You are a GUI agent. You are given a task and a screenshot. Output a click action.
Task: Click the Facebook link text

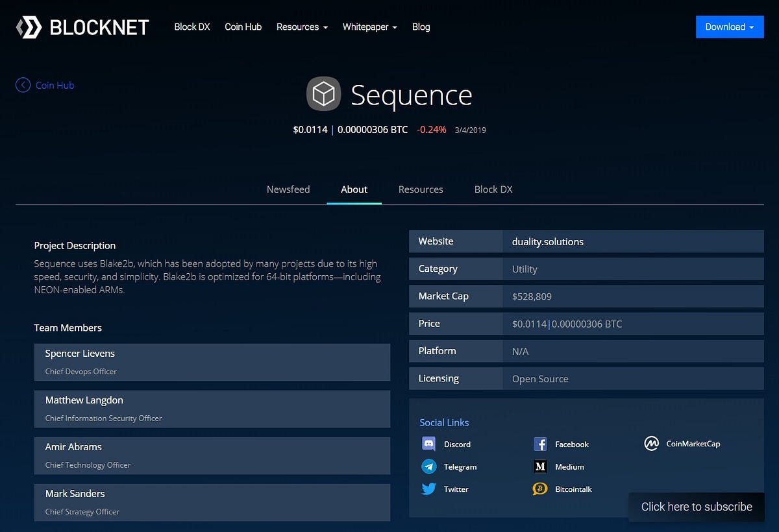pyautogui.click(x=572, y=444)
